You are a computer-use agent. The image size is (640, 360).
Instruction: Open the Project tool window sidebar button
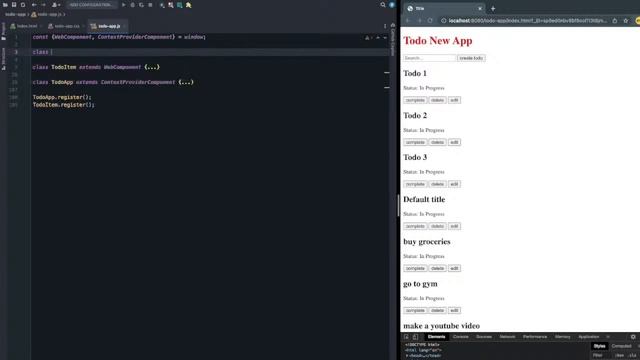point(3,31)
